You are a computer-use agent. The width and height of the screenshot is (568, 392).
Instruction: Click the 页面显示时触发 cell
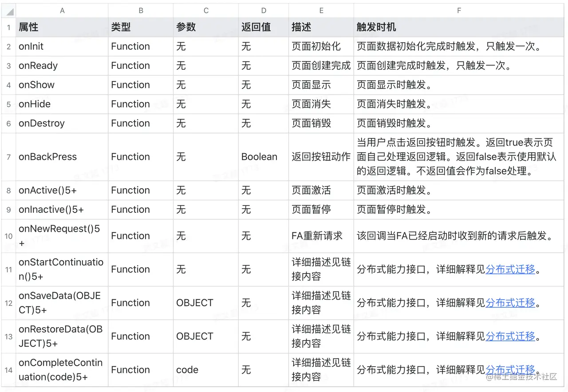(459, 85)
